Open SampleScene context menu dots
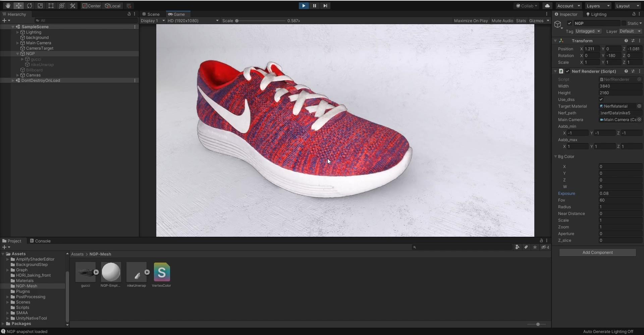The image size is (644, 335). (x=135, y=27)
